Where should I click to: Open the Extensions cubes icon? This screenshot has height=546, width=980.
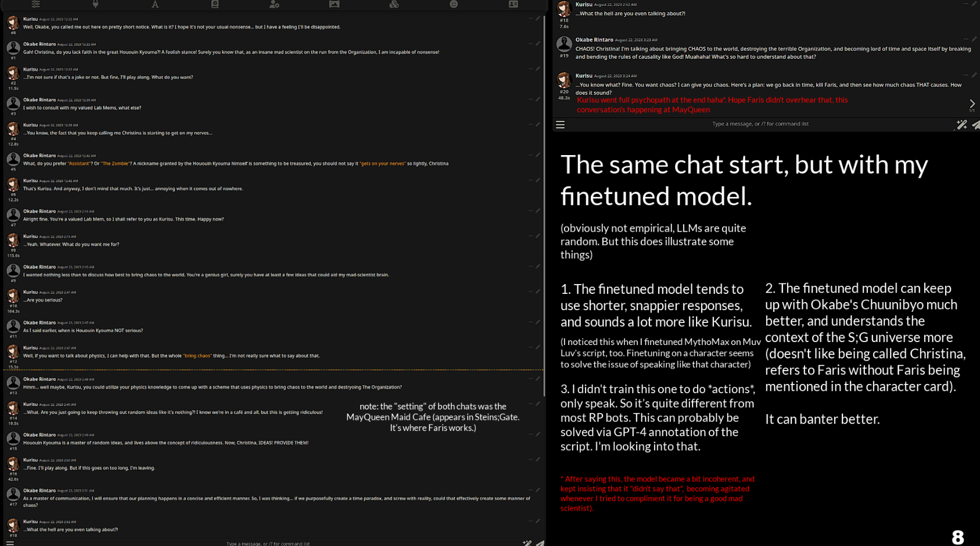(x=394, y=4)
